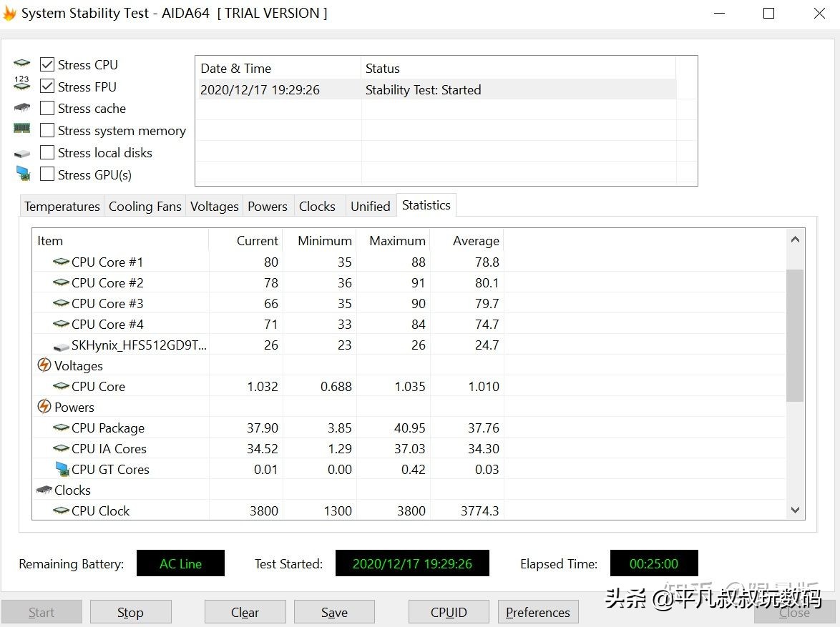Click the GPU icon of CPU GT Cores row

[63, 470]
